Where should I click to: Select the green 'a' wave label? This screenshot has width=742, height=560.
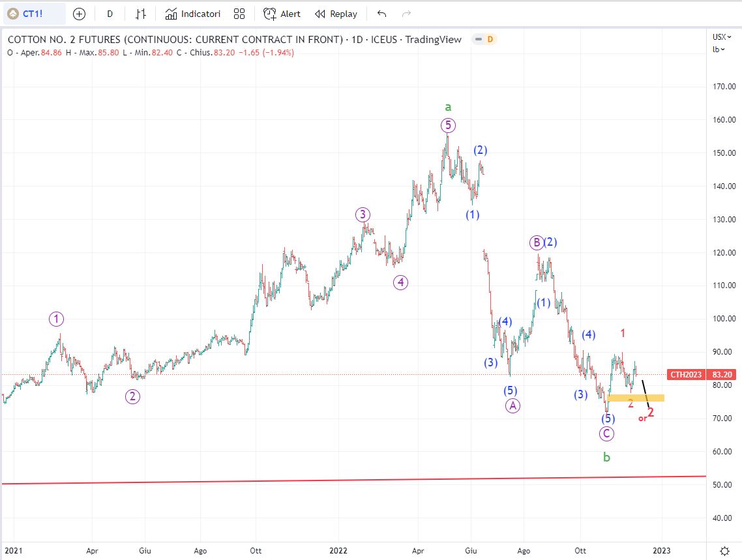pos(448,108)
